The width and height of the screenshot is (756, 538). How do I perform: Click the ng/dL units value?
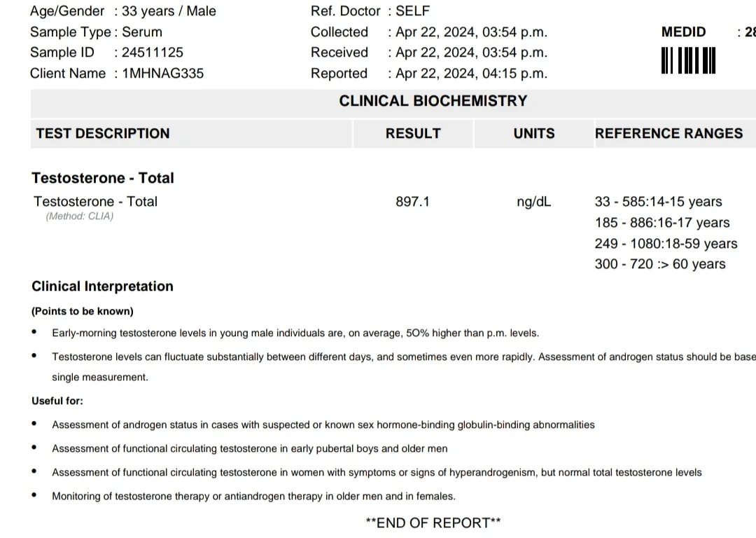coord(533,202)
